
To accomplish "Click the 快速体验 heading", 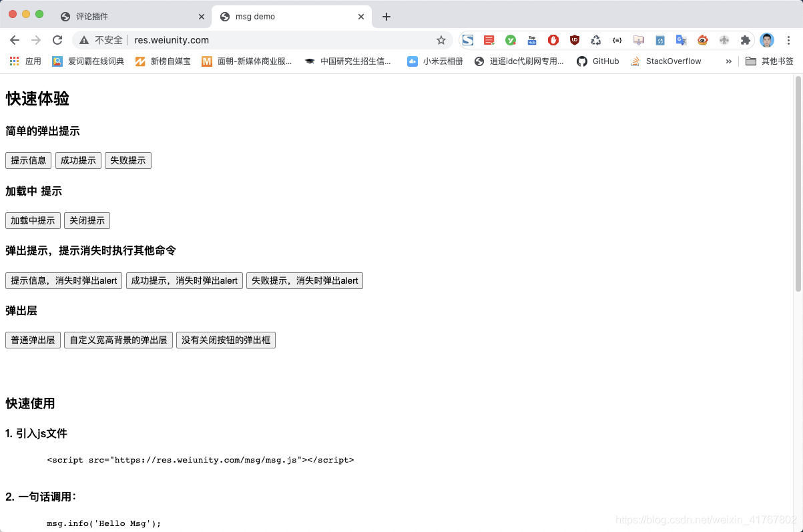I will pos(37,99).
